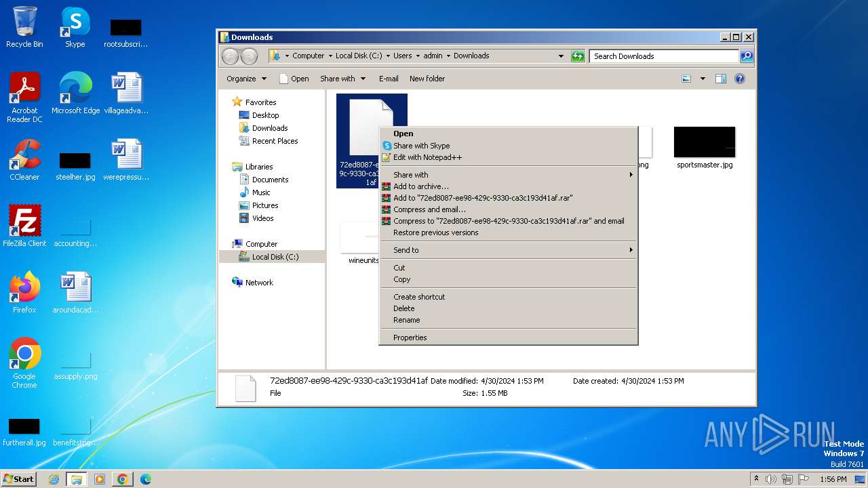Select Network in navigation pane
868x488 pixels.
pyautogui.click(x=259, y=283)
